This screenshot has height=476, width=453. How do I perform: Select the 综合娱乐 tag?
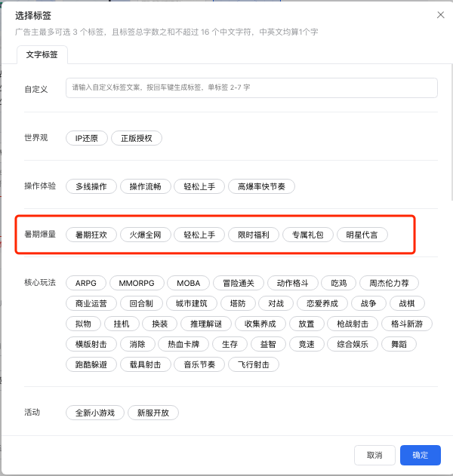[x=353, y=344]
